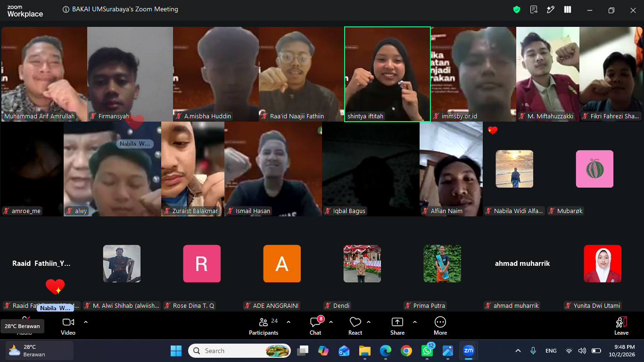Click ADE ANGGRAINI's orange A avatar

tap(282, 263)
